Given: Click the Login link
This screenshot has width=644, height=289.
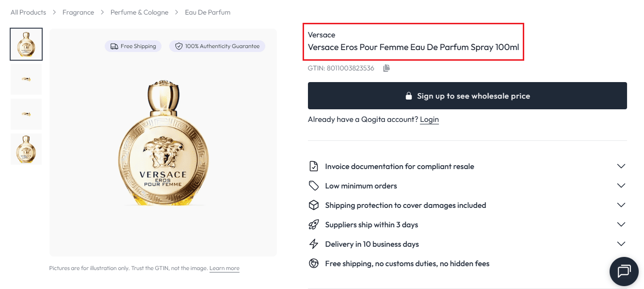Looking at the screenshot, I should click(429, 119).
